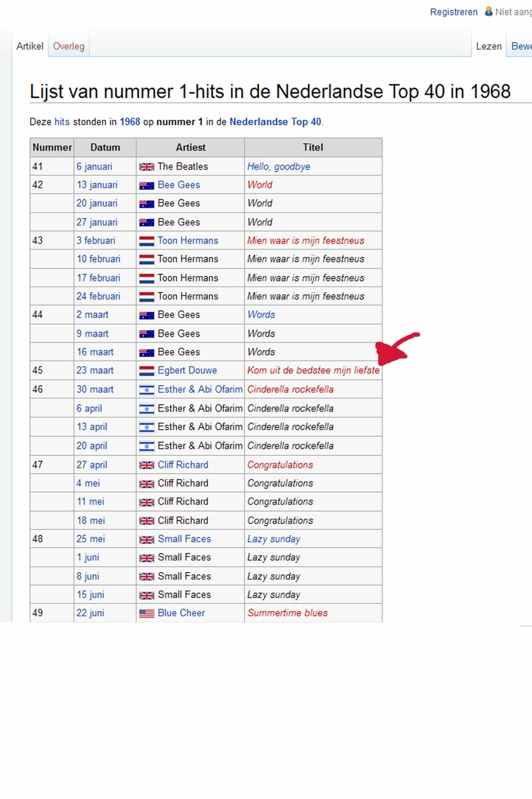
Task: Click the UK flag in the 8 juni row
Action: [147, 576]
